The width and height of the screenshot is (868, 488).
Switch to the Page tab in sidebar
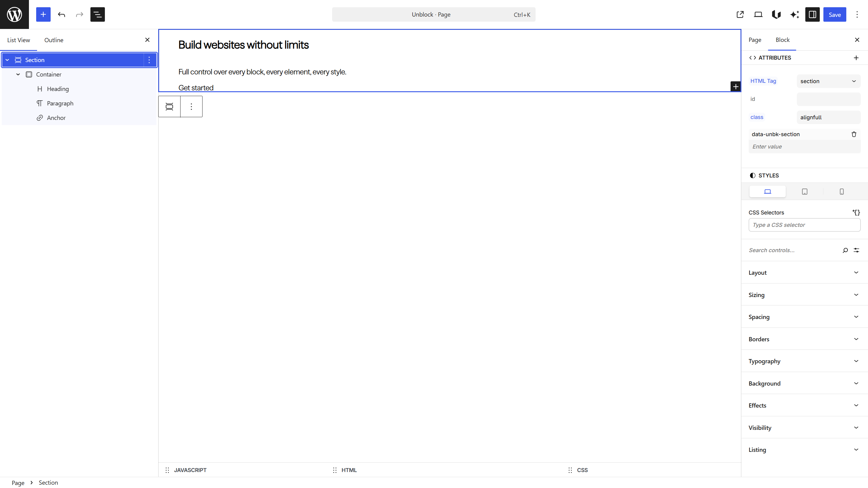[755, 39]
